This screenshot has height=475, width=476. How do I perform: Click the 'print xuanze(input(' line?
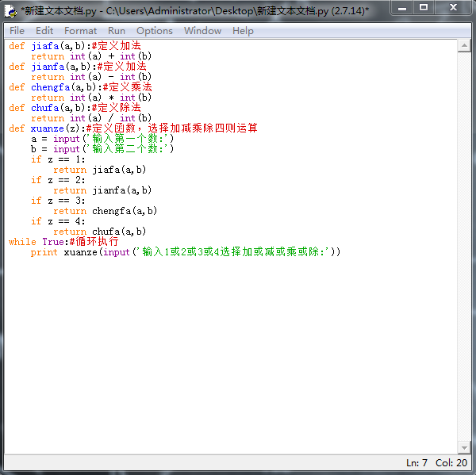[186, 252]
